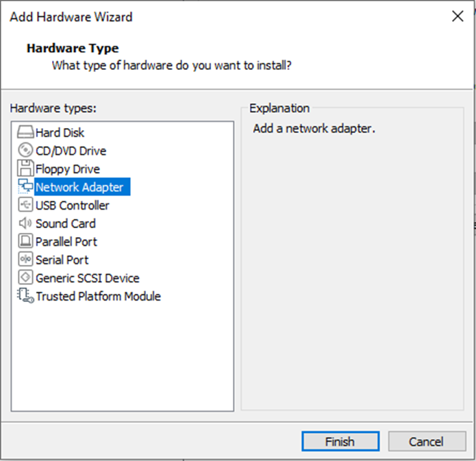Select Hard Disk hardware type

60,133
